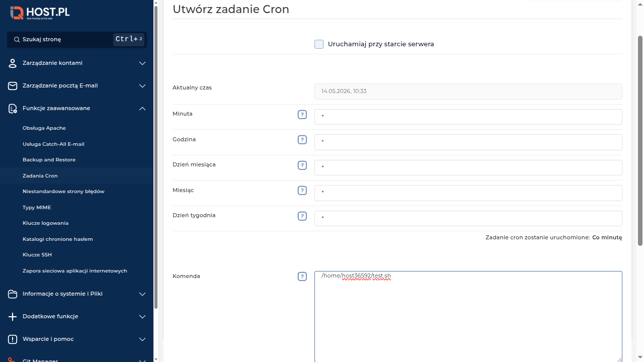Click the Funkcje zaawansowane gear icon
Viewport: 644px width, 362px height.
(13, 109)
